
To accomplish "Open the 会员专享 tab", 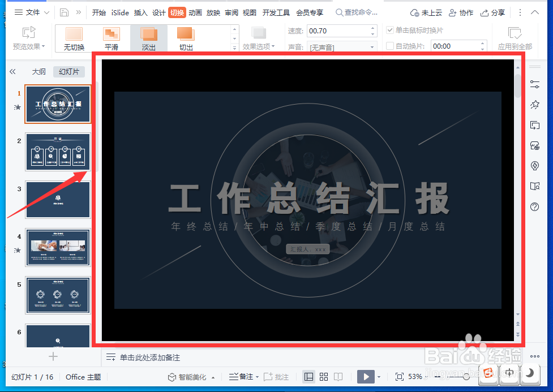I will [x=309, y=12].
